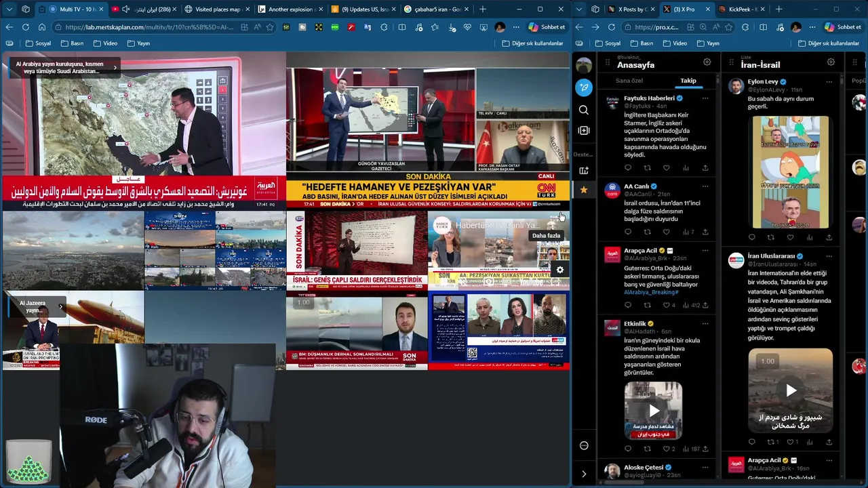Viewport: 868px width, 488px height.
Task: Select the starred deck in X Pro sidebar
Action: click(x=584, y=190)
